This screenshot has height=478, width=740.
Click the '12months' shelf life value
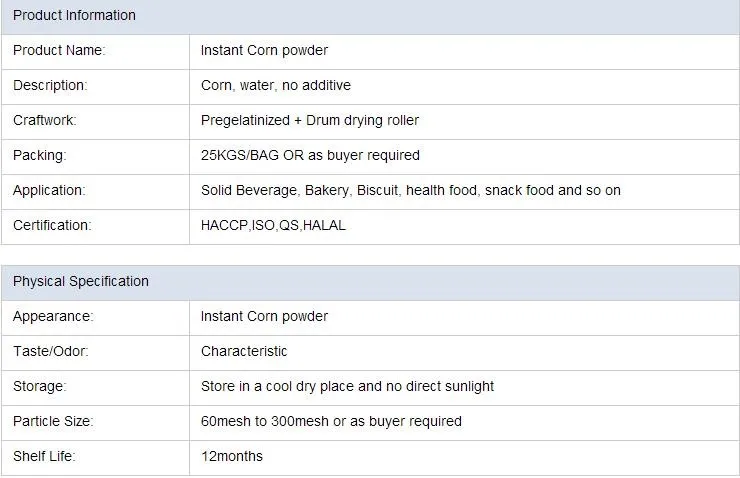click(232, 456)
